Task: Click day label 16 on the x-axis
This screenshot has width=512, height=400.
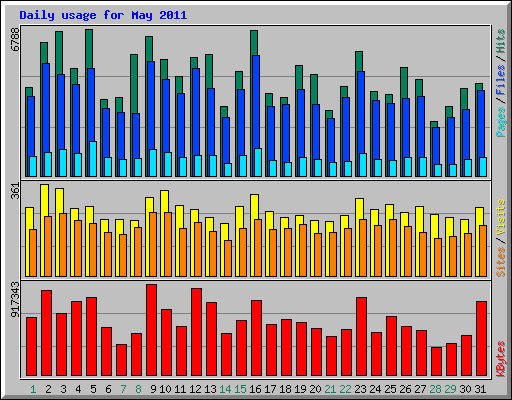Action: pyautogui.click(x=255, y=389)
